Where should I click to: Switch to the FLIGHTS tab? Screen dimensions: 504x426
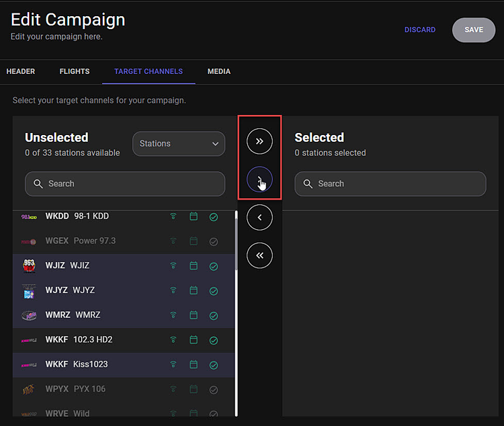click(x=75, y=71)
